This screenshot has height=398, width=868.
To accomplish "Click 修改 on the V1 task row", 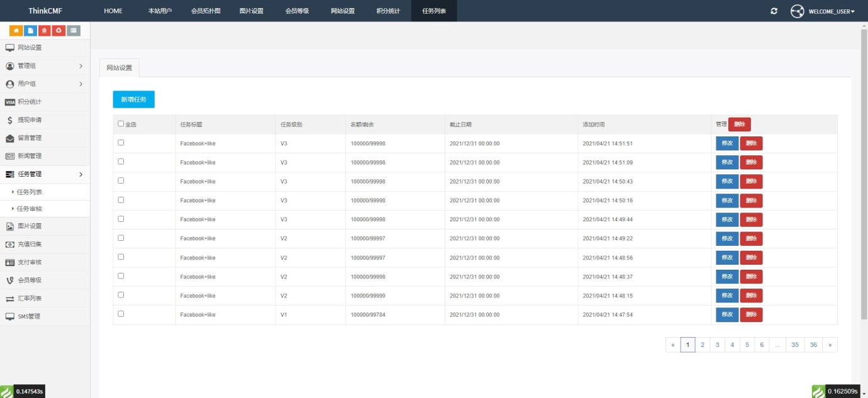I will pyautogui.click(x=727, y=314).
